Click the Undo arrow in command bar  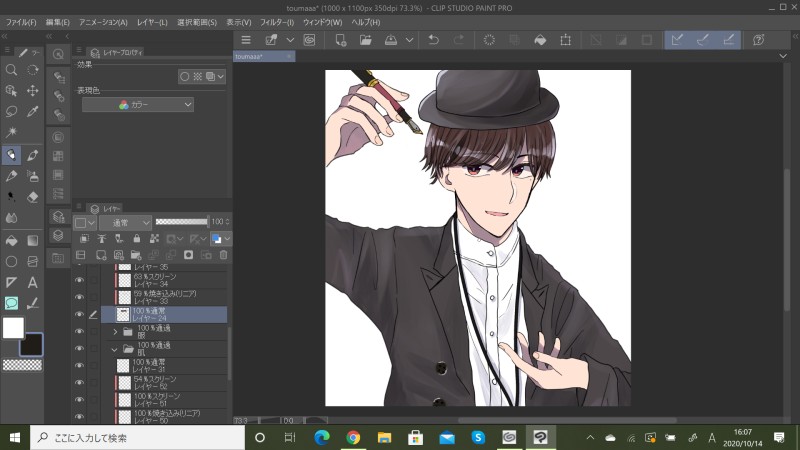(433, 40)
